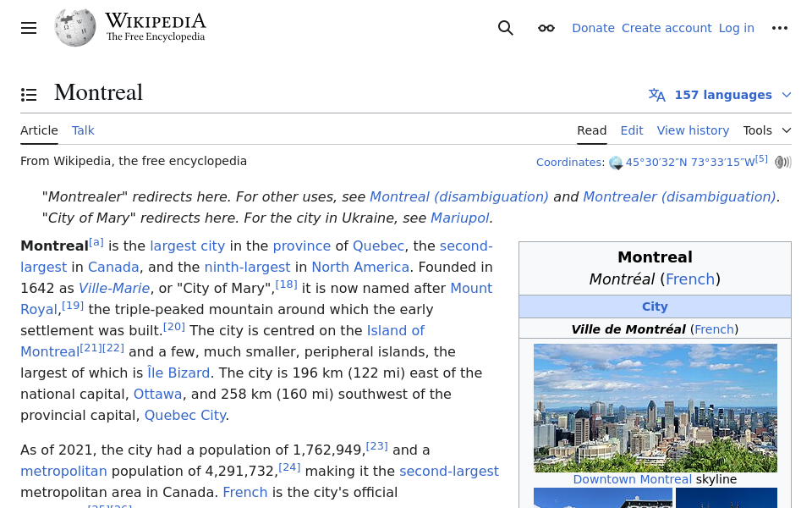Open the Downtown Montreal skyline photo

(656, 407)
